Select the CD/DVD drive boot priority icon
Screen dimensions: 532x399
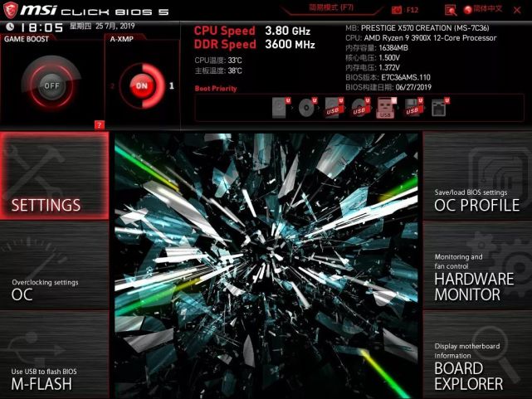coord(307,108)
